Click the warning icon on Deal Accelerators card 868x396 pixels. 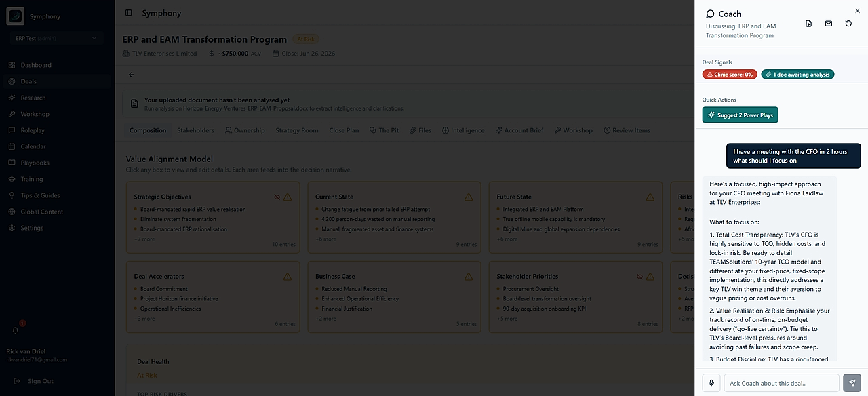[x=288, y=277]
